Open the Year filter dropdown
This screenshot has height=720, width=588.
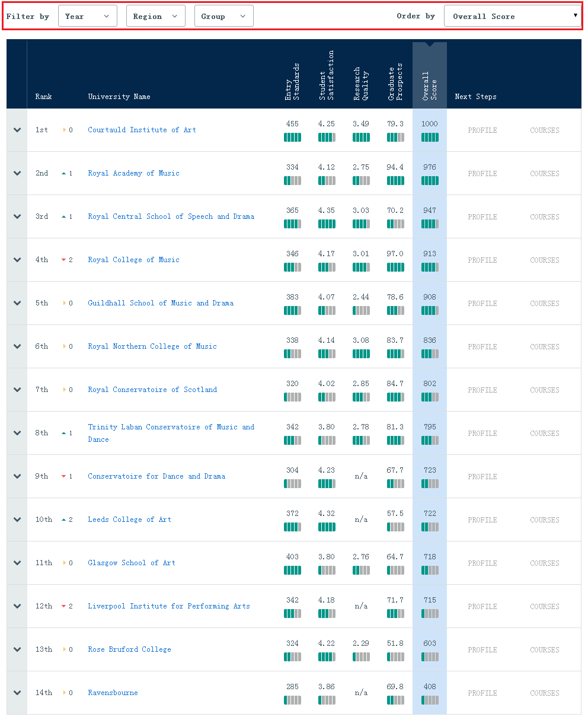[88, 16]
